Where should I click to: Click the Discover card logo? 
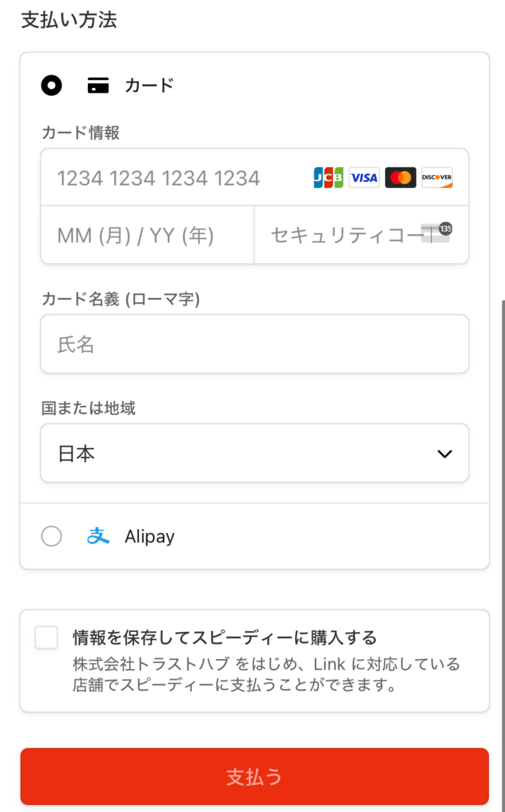pyautogui.click(x=437, y=178)
